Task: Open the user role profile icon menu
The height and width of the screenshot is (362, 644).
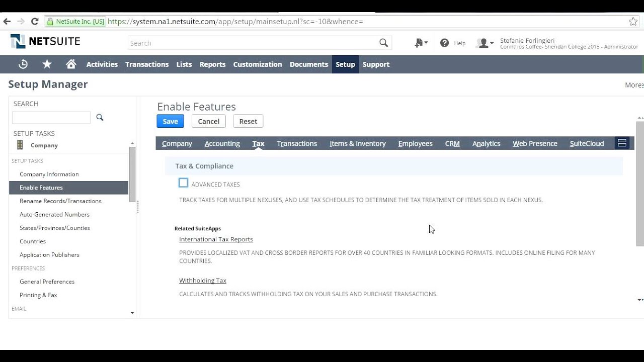Action: click(x=485, y=43)
